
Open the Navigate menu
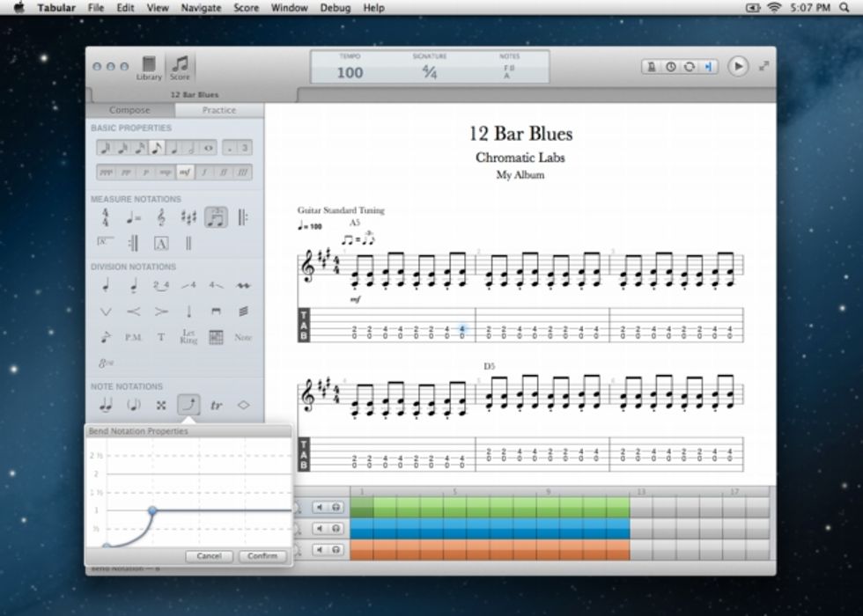click(201, 8)
